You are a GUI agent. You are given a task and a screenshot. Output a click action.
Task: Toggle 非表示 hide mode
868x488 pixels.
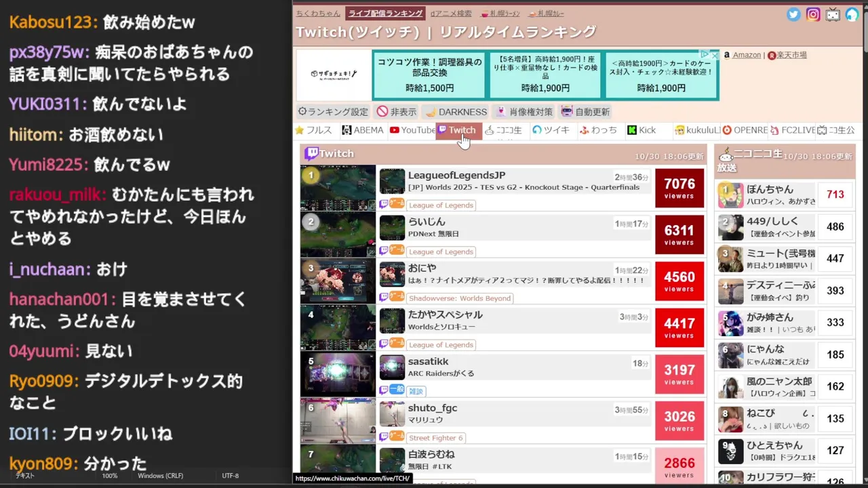[397, 112]
